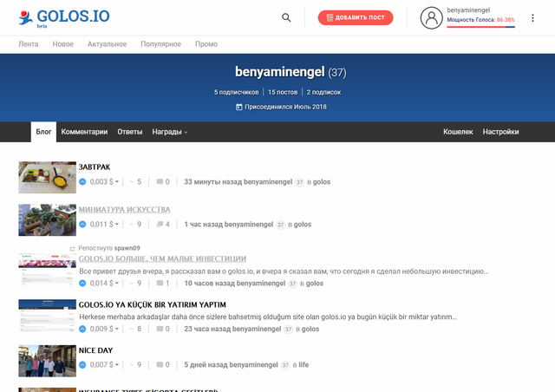This screenshot has width=555, height=392.
Task: Show voters on the NİCE DAY post
Action: point(135,365)
